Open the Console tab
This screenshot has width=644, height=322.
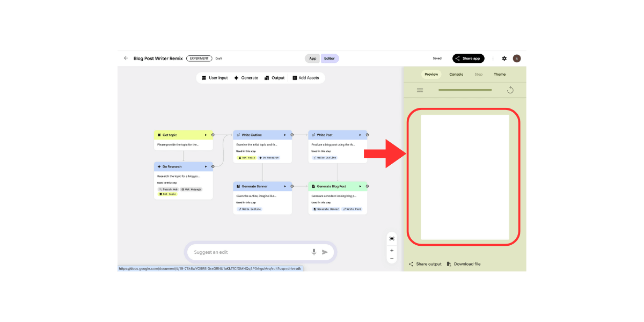tap(456, 75)
